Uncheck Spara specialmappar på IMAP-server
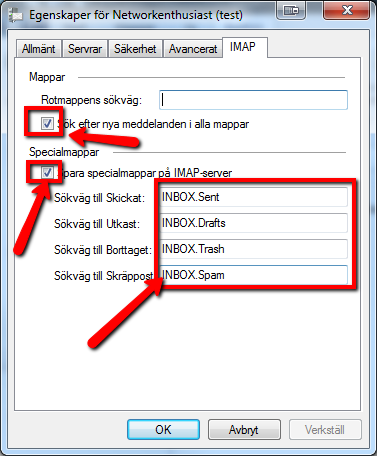Image resolution: width=377 pixels, height=456 pixels. click(x=47, y=172)
